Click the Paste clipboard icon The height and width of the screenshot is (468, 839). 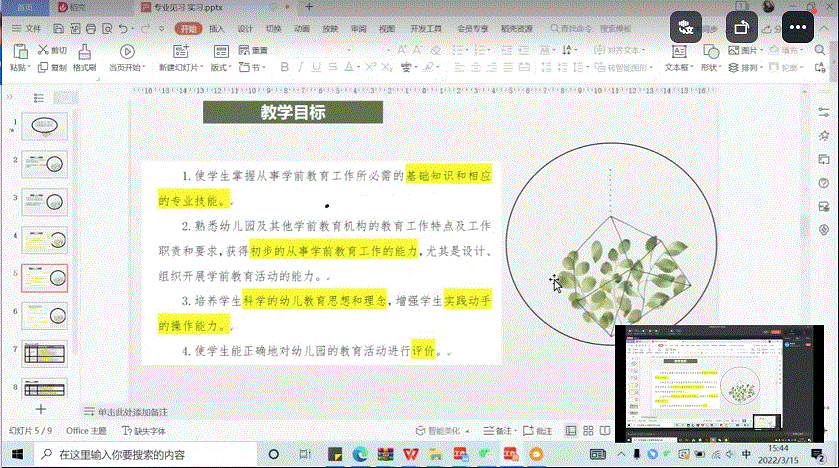click(x=20, y=51)
